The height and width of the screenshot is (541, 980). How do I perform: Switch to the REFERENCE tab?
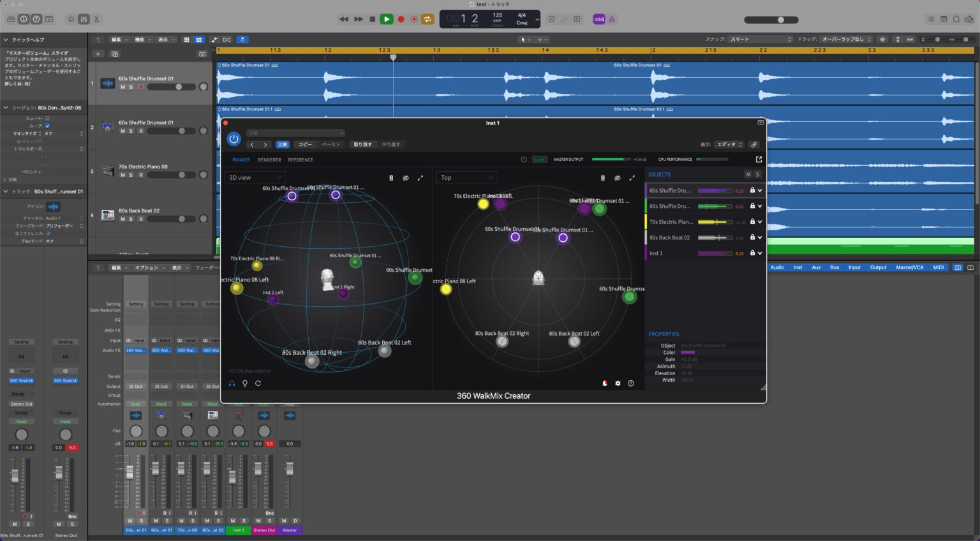click(x=300, y=160)
